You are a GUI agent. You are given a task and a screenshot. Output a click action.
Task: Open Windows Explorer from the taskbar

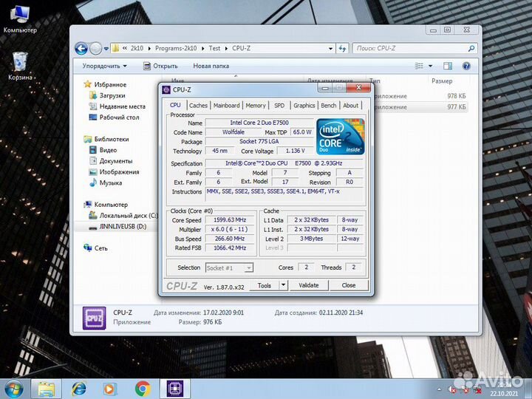[46, 389]
